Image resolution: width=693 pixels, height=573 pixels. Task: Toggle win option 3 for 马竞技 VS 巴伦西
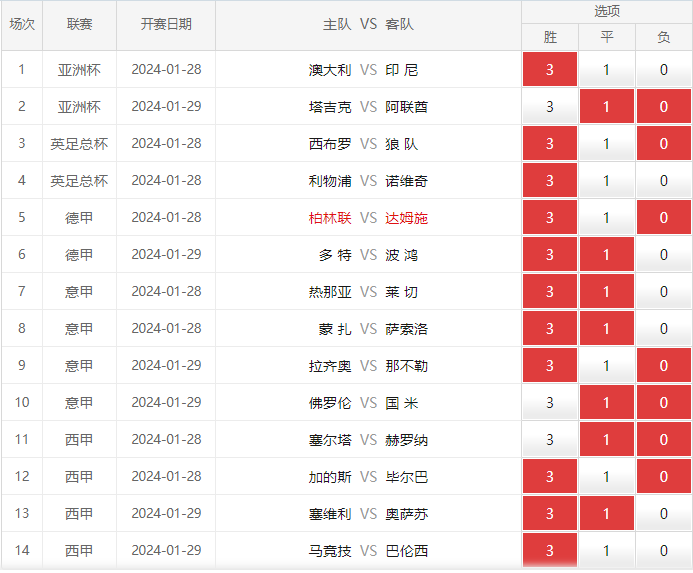coord(549,550)
